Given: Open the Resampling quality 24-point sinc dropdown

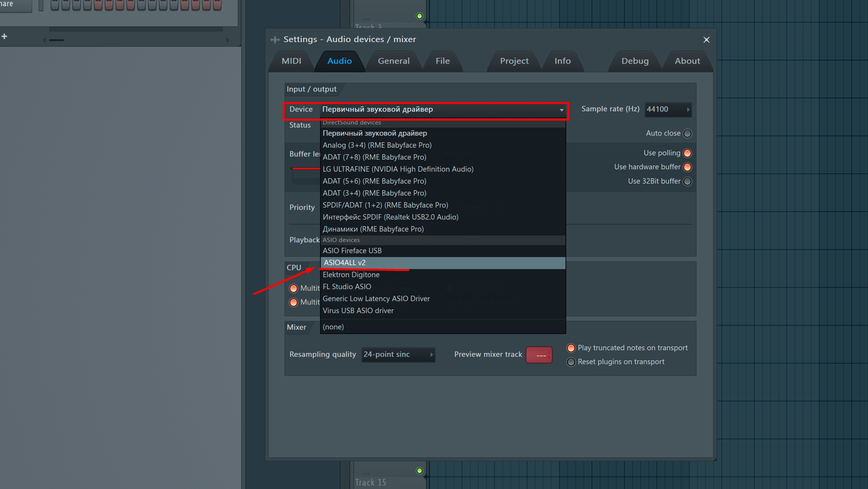Looking at the screenshot, I should 398,354.
